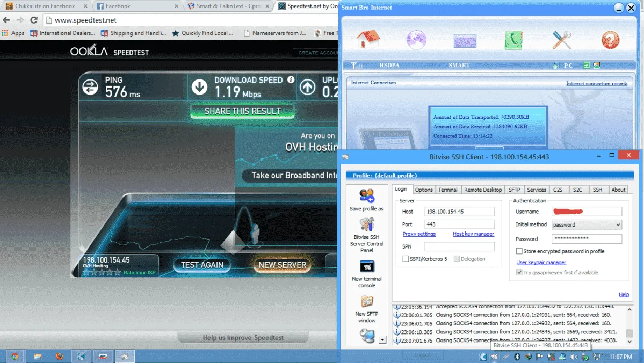Click the remote desktop icon below New SFTP window
Image resolution: width=644 pixels, height=363 pixels.
(x=367, y=336)
